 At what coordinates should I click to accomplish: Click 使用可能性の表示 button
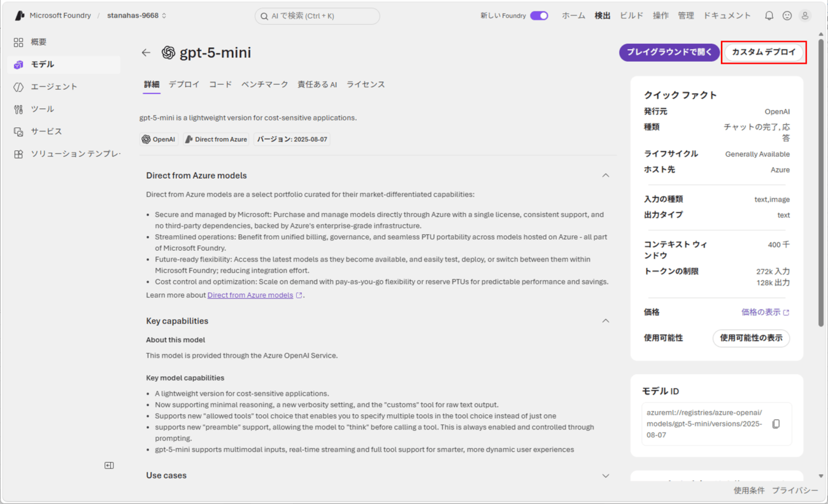tap(751, 338)
